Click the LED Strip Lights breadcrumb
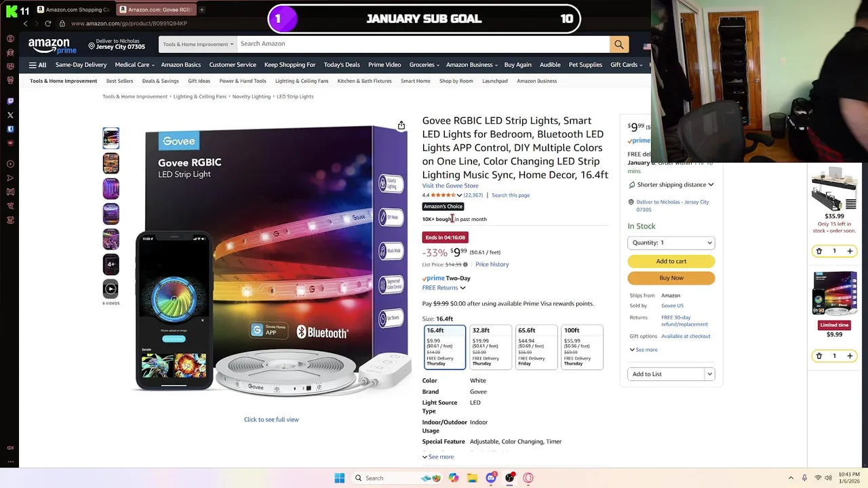 [x=295, y=97]
